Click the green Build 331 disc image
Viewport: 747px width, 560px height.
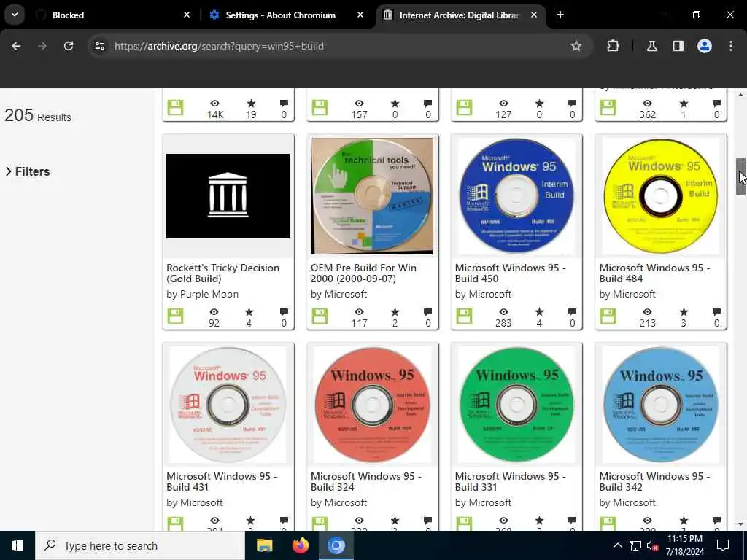516,405
